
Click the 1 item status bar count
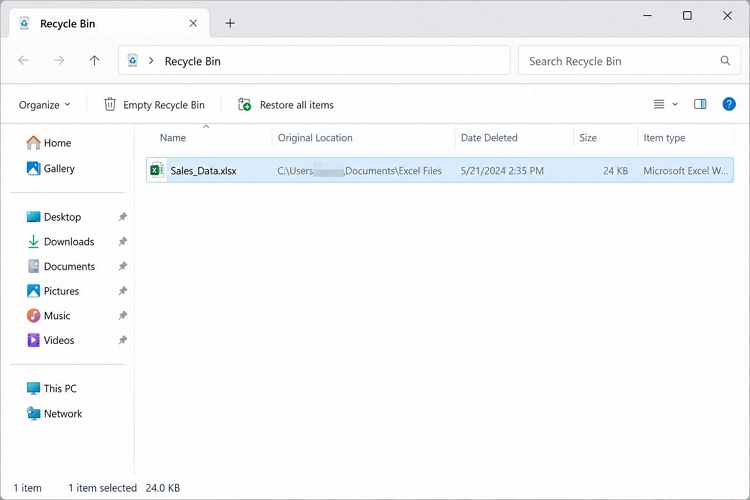click(27, 488)
